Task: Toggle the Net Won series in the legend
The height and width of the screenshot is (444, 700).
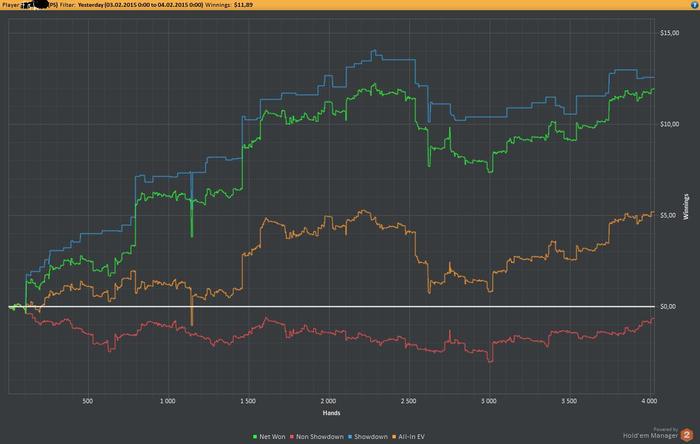Action: point(269,436)
